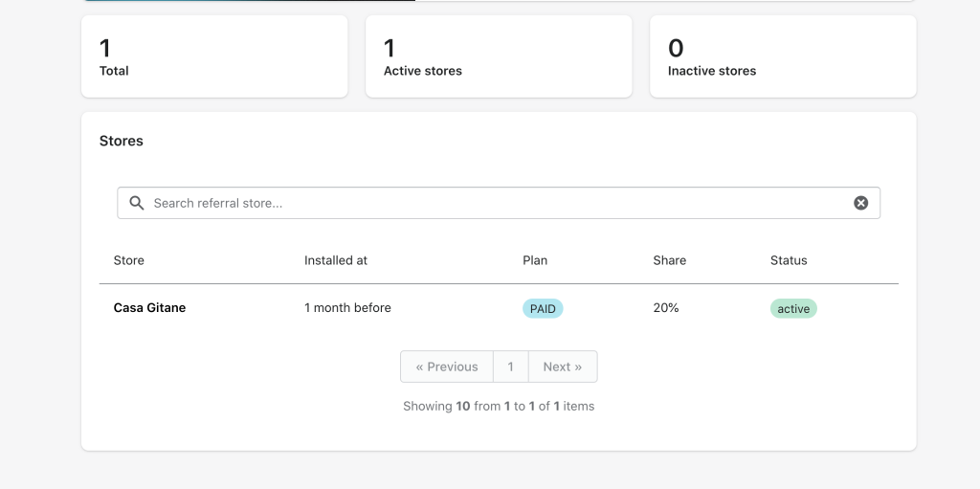980x489 pixels.
Task: Focus the Search referral store field
Action: pyautogui.click(x=499, y=203)
